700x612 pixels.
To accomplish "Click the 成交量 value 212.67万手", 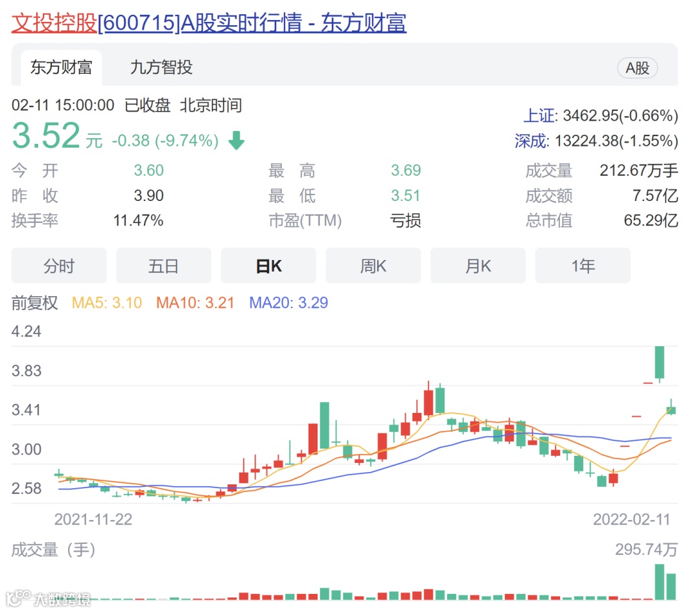I will click(639, 170).
